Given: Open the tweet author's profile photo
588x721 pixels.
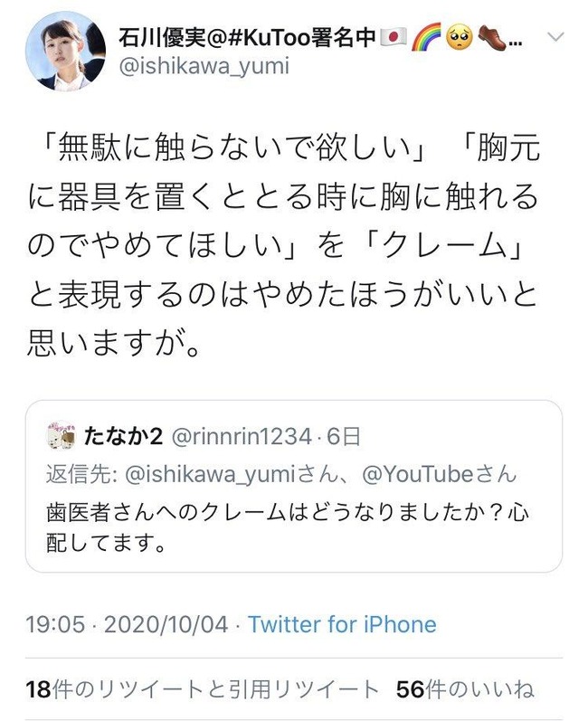Looking at the screenshot, I should click(65, 52).
